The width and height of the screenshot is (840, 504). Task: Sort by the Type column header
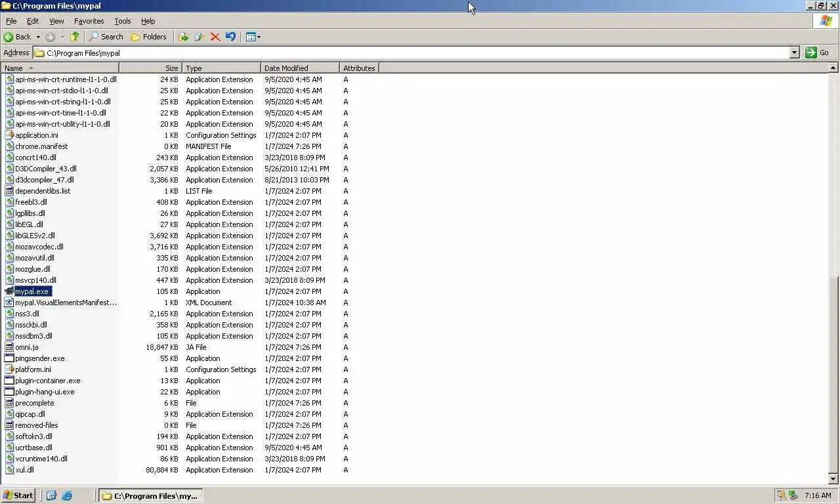click(x=221, y=68)
